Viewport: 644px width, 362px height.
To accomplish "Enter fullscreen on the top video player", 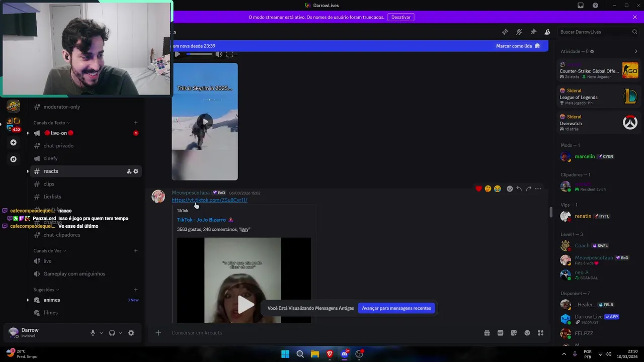I will (x=230, y=54).
